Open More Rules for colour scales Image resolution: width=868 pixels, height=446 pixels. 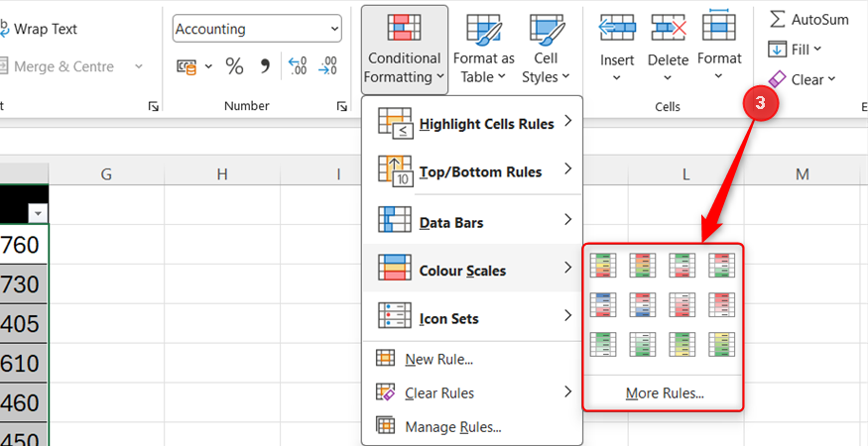tap(665, 393)
